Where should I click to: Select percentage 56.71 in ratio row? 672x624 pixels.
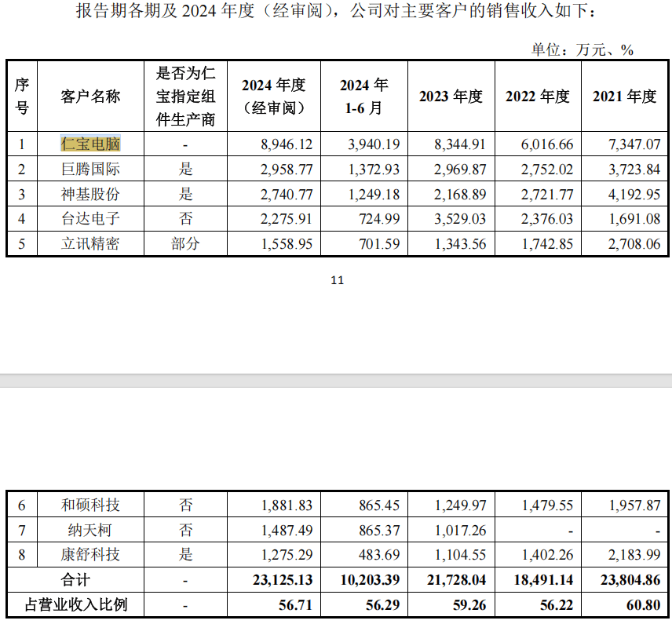point(295,604)
